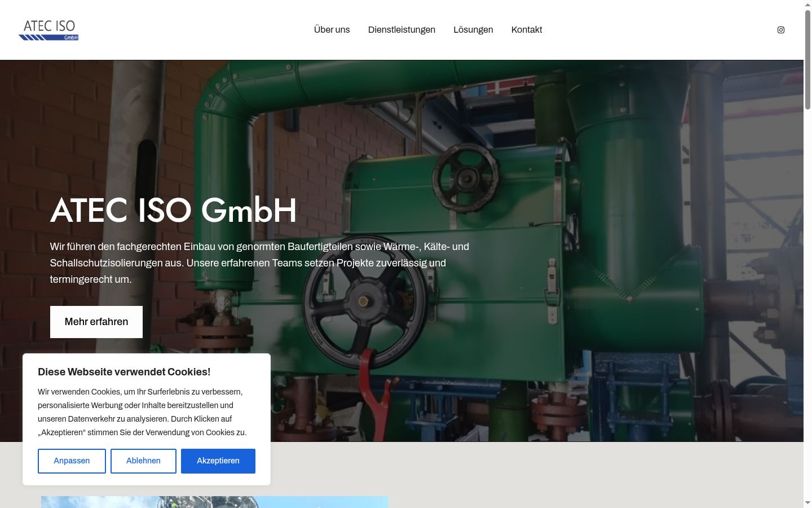Open the Kontakt page link
The height and width of the screenshot is (508, 812).
coord(527,30)
